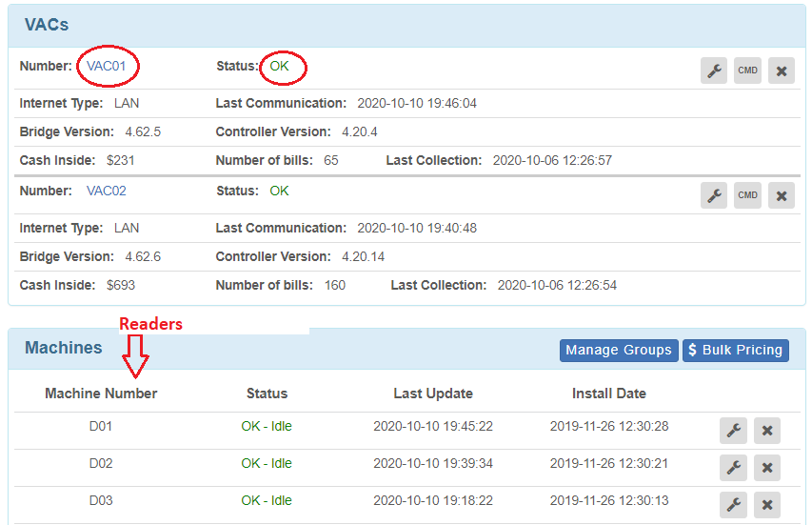Viewport: 812px width, 525px height.
Task: Click install date 2019-11-26 12:30:13
Action: click(x=609, y=500)
